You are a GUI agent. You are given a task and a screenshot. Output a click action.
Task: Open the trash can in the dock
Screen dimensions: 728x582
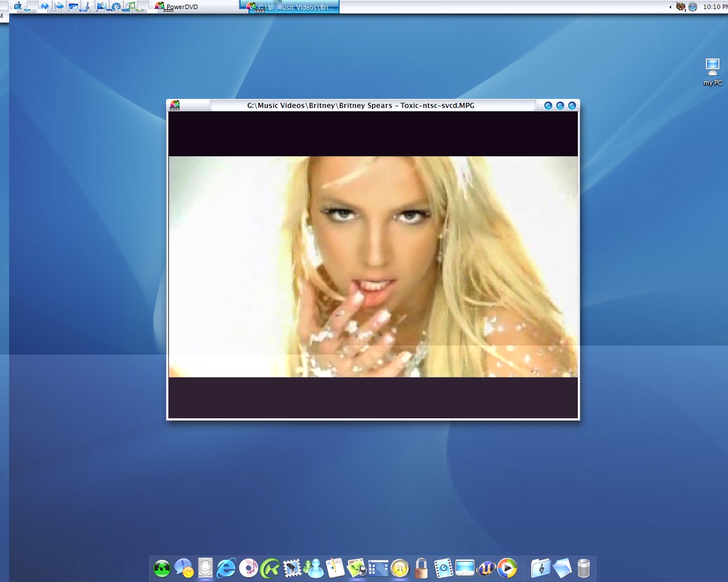pyautogui.click(x=584, y=568)
